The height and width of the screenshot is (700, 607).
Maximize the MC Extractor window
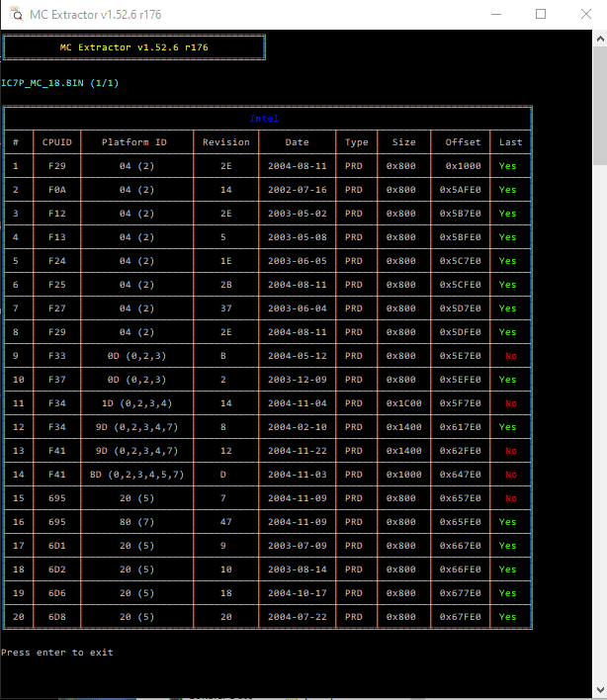click(x=541, y=14)
